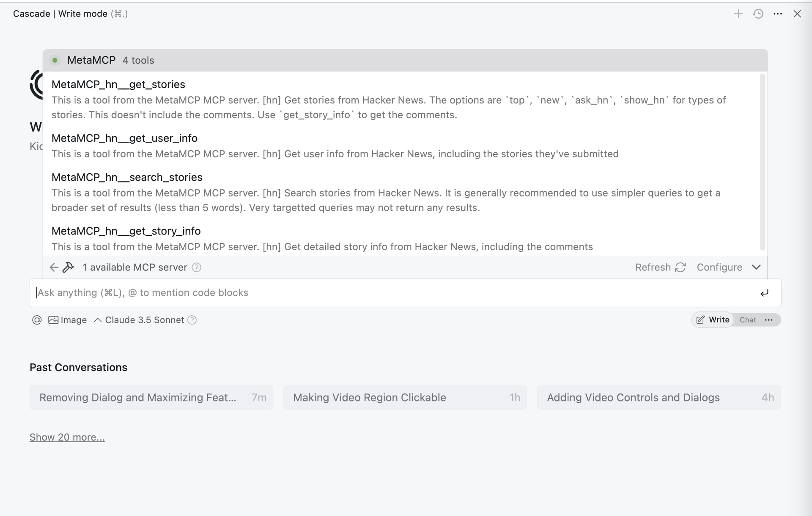Collapse the MCP tools panel chevron
This screenshot has height=516, width=812.
(756, 268)
